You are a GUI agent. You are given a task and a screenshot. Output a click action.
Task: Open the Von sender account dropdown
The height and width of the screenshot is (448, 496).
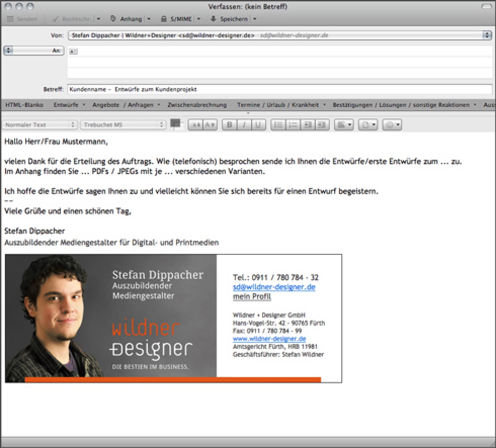[x=487, y=35]
